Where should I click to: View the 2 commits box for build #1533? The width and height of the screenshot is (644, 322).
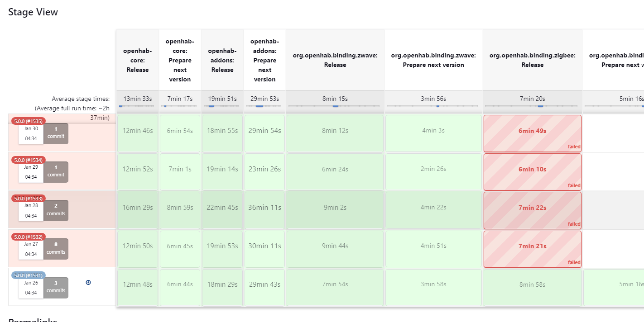56,210
